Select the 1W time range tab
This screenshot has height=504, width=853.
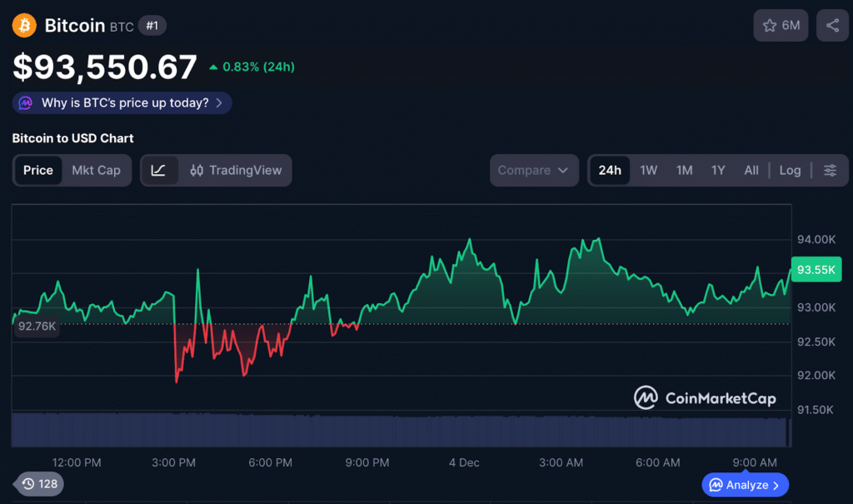[x=649, y=170]
